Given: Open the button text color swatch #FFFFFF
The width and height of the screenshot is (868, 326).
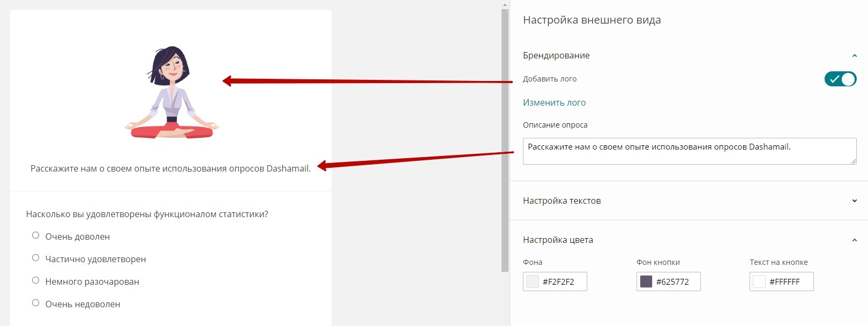Looking at the screenshot, I should click(x=759, y=281).
